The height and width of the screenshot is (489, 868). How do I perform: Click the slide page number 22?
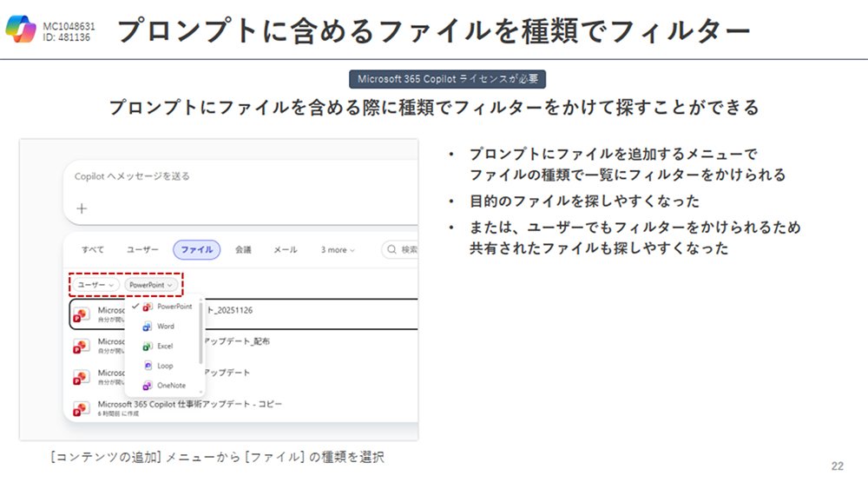point(837,466)
